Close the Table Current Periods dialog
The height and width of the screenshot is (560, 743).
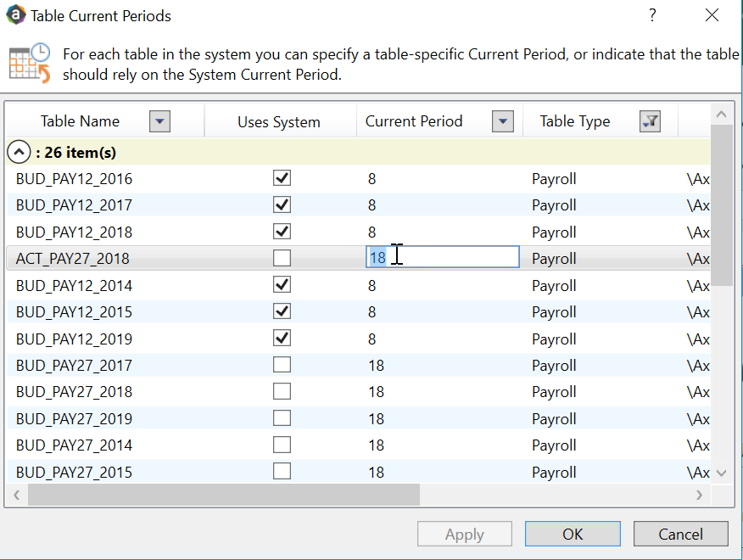[x=712, y=15]
